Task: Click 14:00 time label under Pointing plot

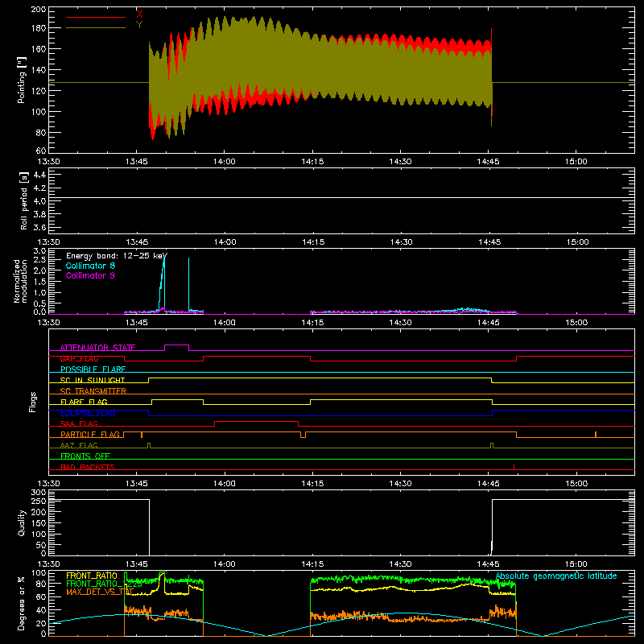Action: point(225,162)
